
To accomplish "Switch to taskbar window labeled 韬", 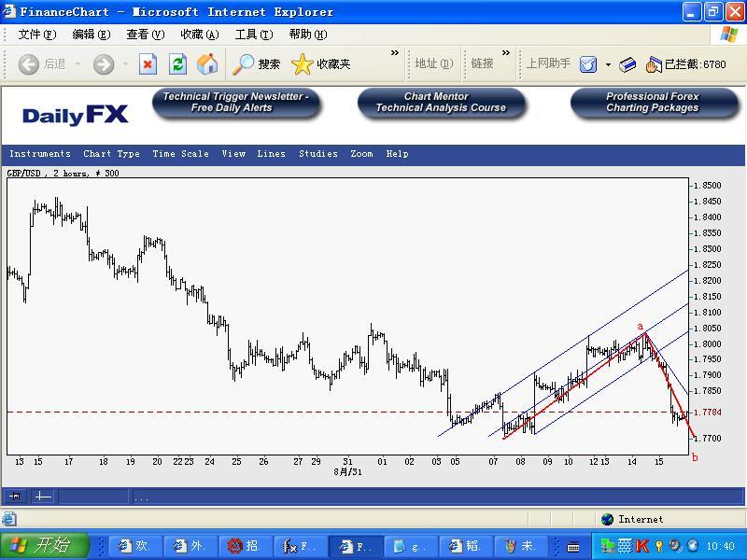I will pos(466,546).
